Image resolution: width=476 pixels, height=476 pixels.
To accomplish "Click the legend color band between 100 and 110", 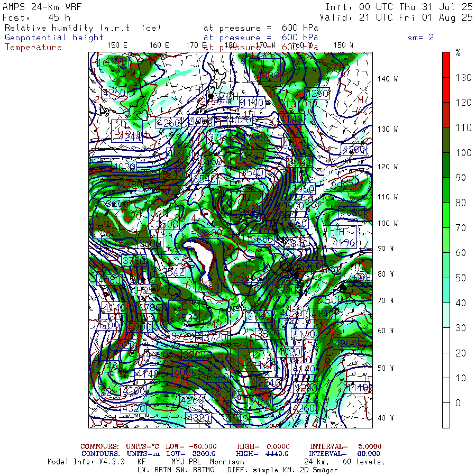I will coord(446,140).
